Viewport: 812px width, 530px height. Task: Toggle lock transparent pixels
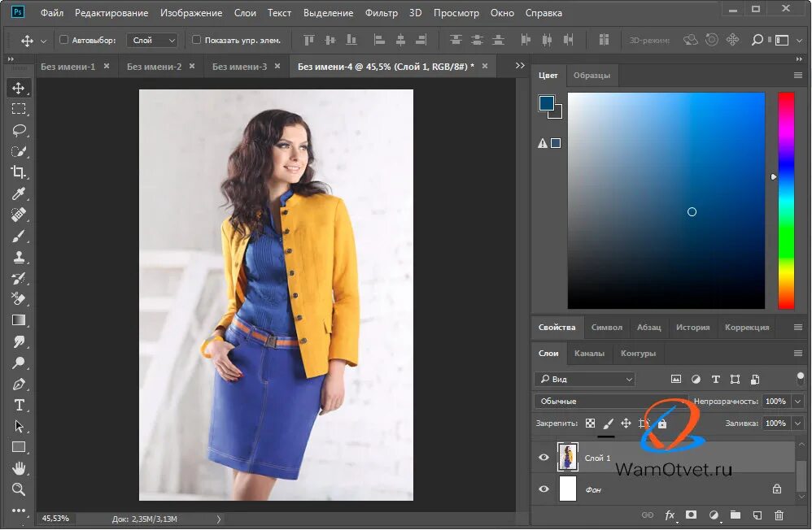(x=590, y=424)
